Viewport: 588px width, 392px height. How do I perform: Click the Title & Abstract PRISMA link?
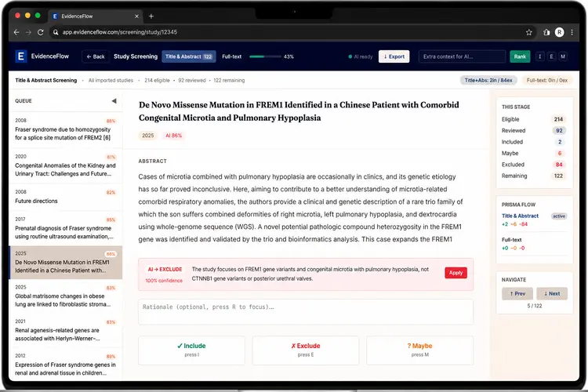520,216
